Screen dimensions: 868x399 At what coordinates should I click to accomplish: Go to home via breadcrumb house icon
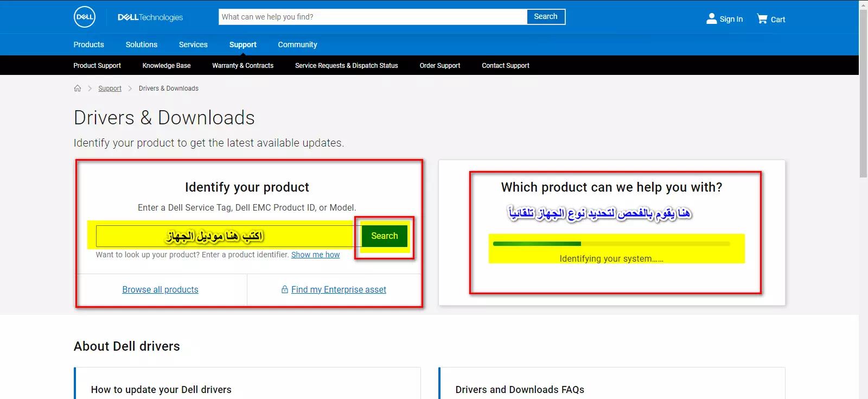[78, 88]
